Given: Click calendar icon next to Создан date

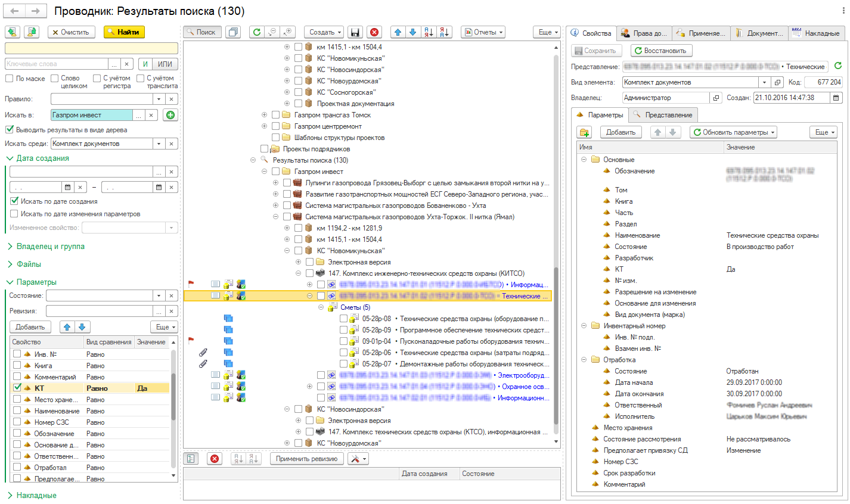Looking at the screenshot, I should click(836, 98).
